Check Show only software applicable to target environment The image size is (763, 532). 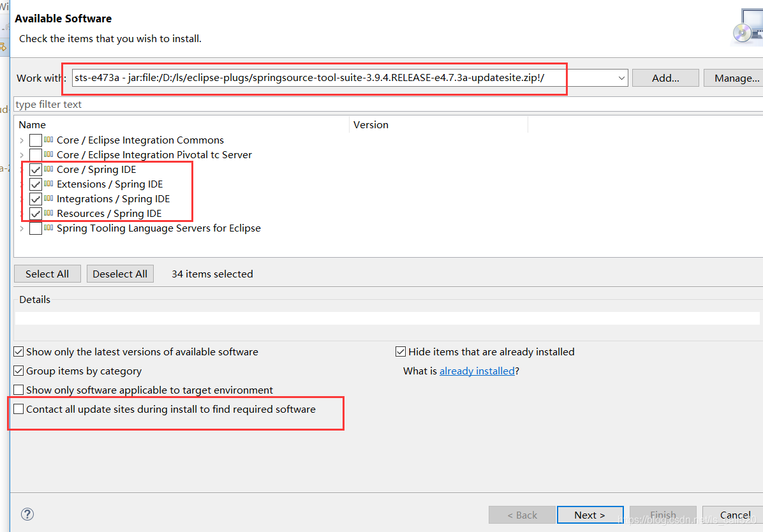point(19,390)
